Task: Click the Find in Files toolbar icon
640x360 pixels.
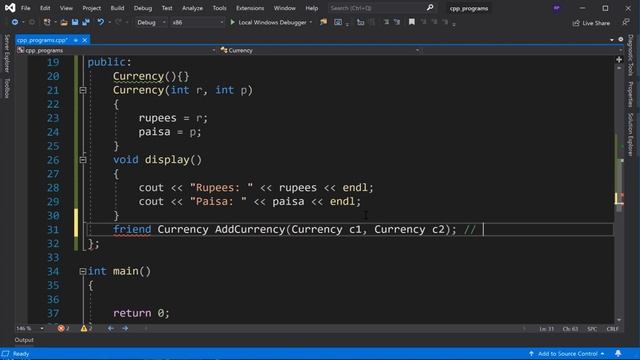Action: pyautogui.click(x=324, y=22)
